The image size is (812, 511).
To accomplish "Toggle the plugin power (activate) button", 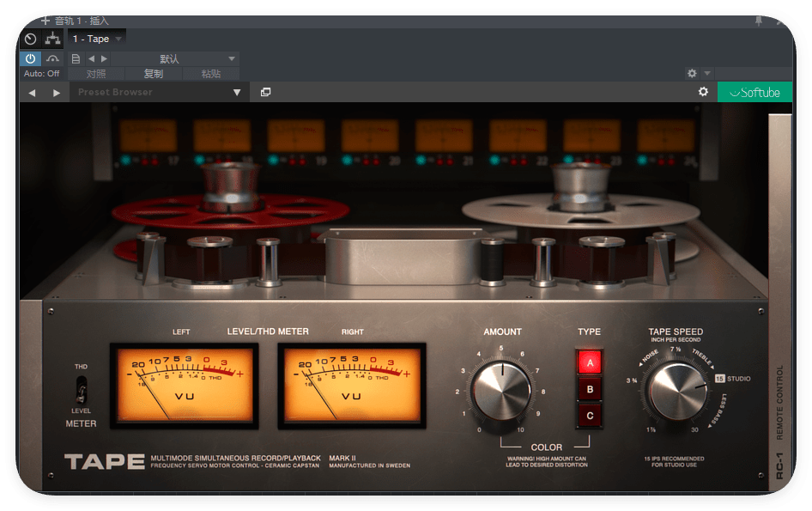I will click(31, 58).
